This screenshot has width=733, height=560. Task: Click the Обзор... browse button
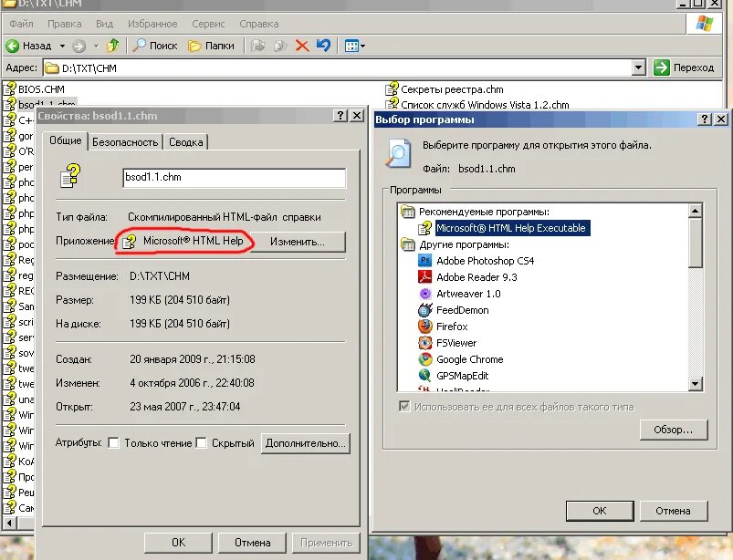tap(674, 430)
